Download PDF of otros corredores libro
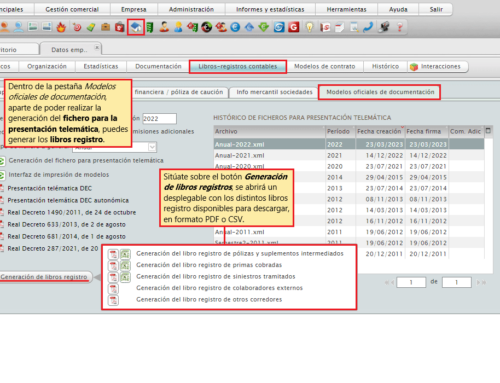 point(113,300)
